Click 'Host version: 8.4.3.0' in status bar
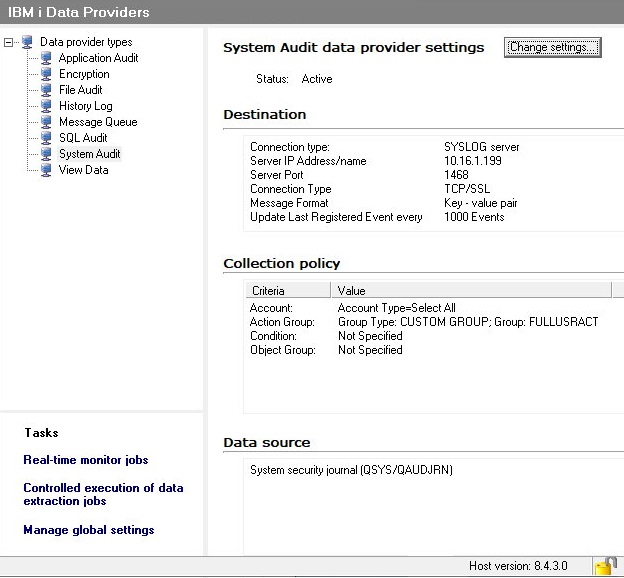The height and width of the screenshot is (578, 624). point(518,566)
